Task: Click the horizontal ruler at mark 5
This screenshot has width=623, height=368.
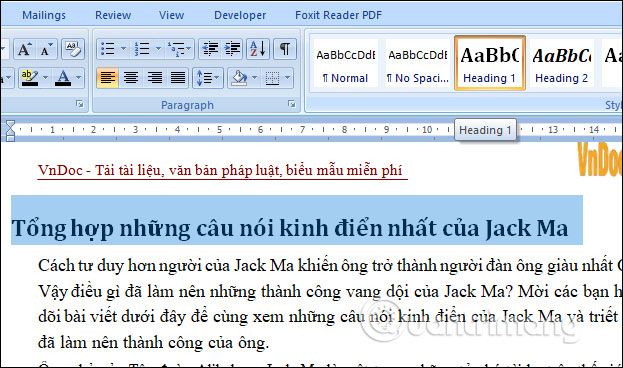Action: tap(219, 130)
